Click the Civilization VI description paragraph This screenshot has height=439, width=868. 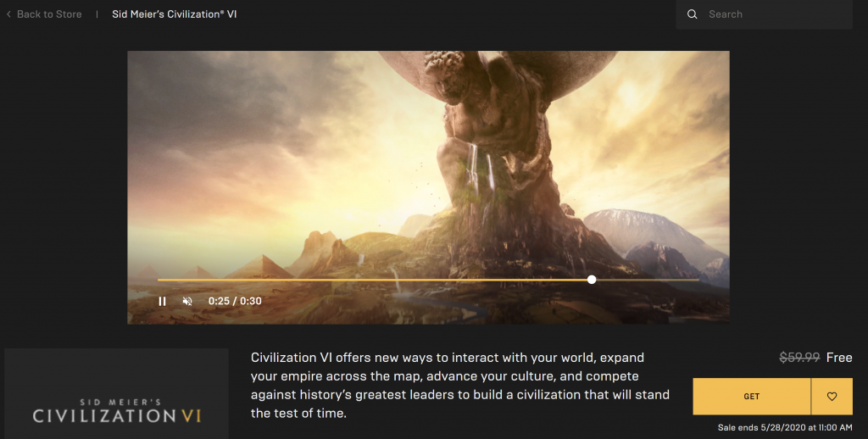click(460, 386)
